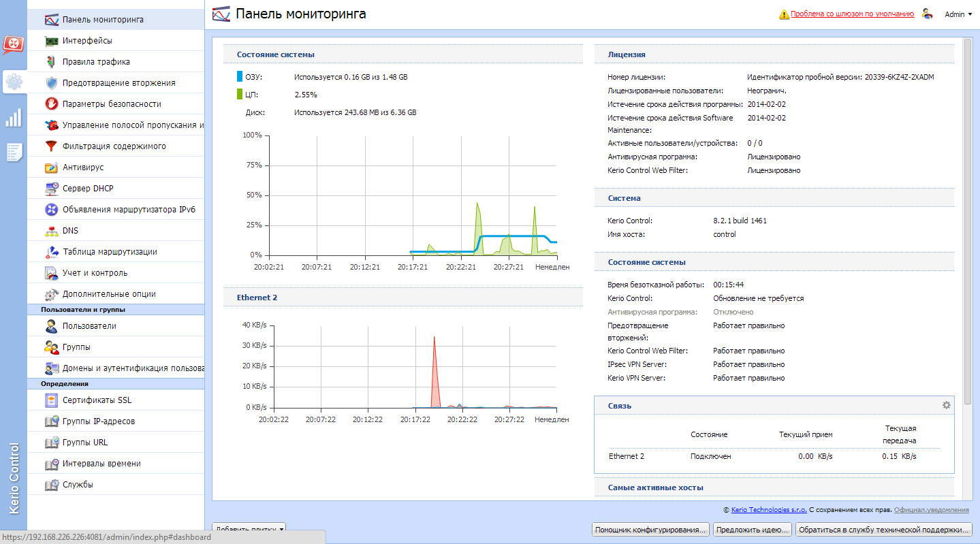Select the configuration gear icon in left rail
Screen dimensions: 980x544
[14, 82]
